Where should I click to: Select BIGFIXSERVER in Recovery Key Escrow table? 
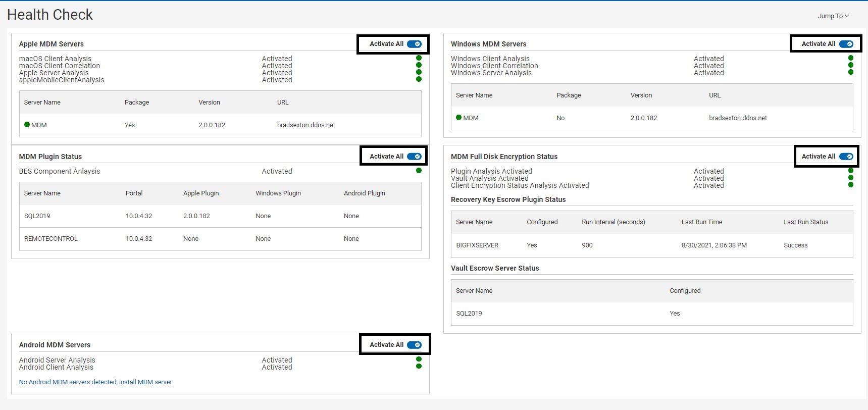[652, 245]
